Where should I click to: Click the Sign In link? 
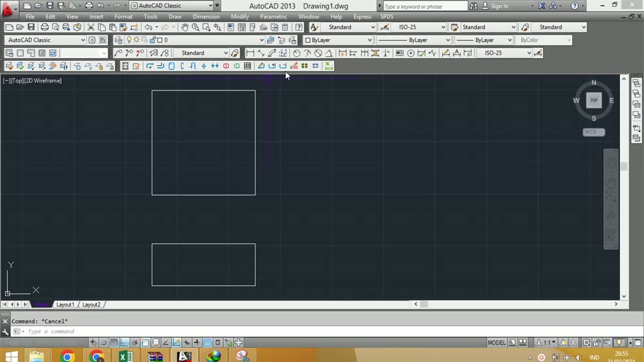point(500,6)
